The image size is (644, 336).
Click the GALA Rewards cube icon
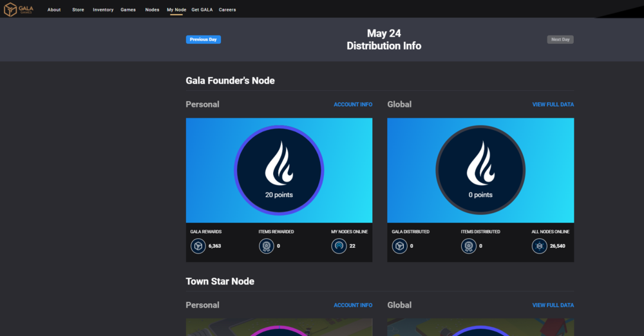point(198,246)
